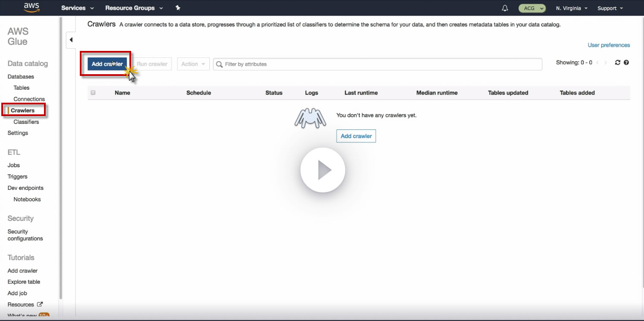644x321 pixels.
Task: Open the Add job tutorial
Action: point(17,293)
